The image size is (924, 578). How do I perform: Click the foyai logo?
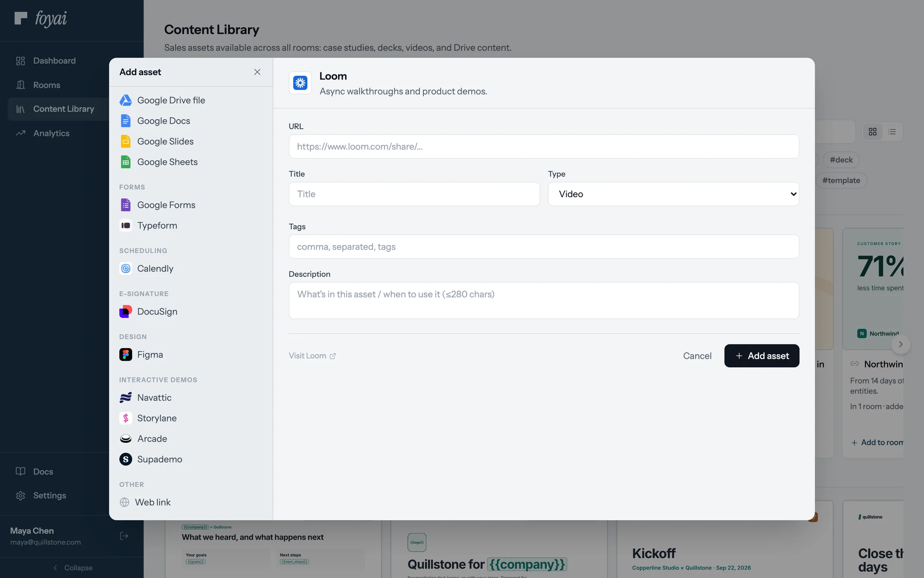click(x=40, y=18)
